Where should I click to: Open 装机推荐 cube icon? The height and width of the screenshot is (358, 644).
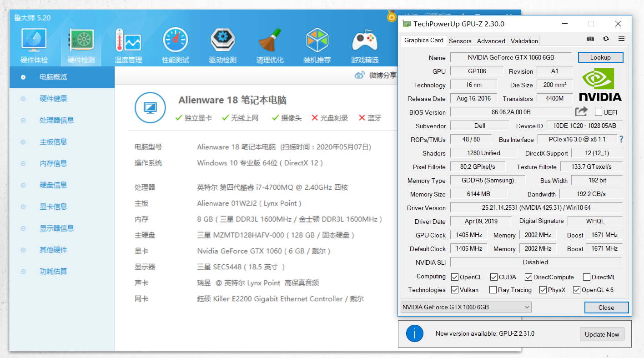click(317, 45)
